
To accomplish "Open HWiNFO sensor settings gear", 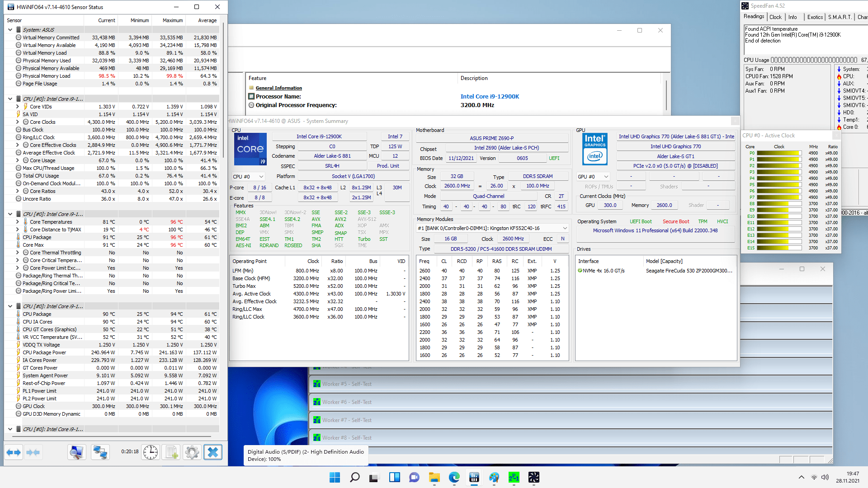I will 192,452.
